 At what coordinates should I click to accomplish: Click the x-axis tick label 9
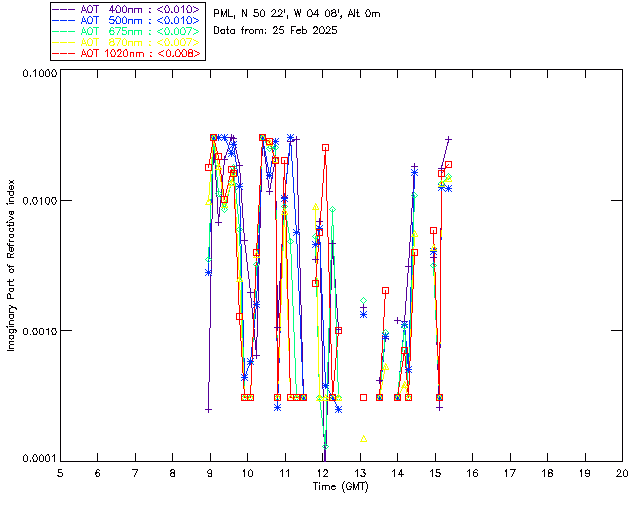[210, 473]
